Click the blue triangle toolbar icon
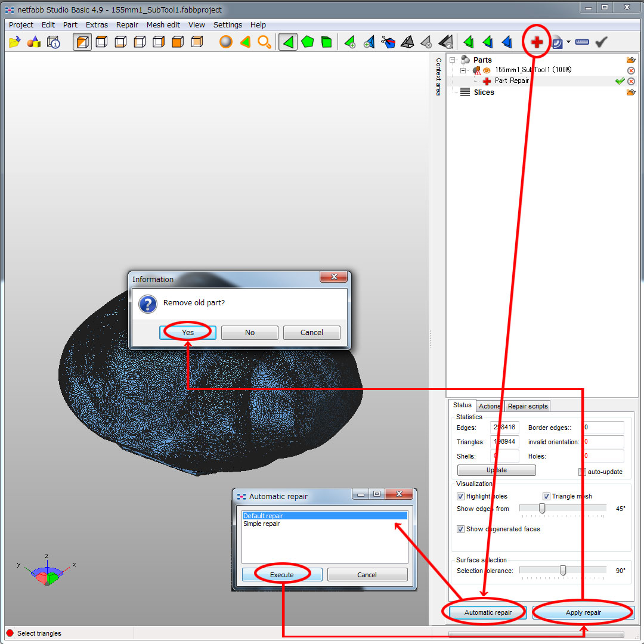Image resolution: width=644 pixels, height=644 pixels. tap(507, 42)
